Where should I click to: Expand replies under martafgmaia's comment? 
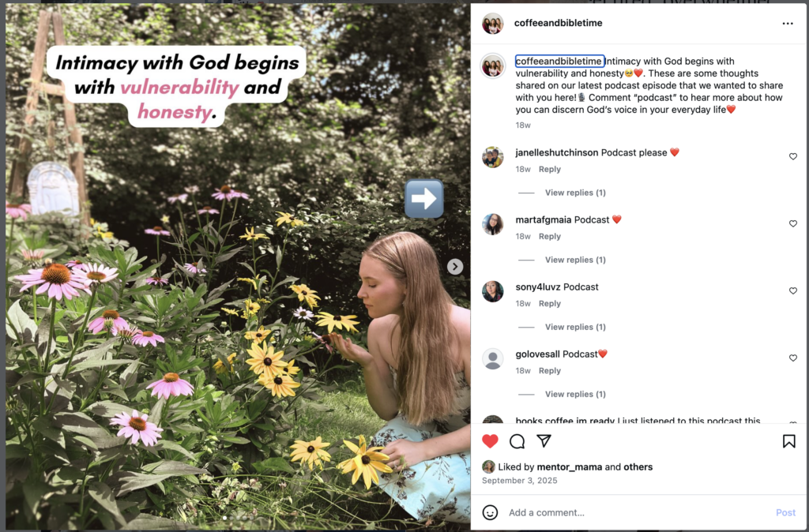pos(575,259)
